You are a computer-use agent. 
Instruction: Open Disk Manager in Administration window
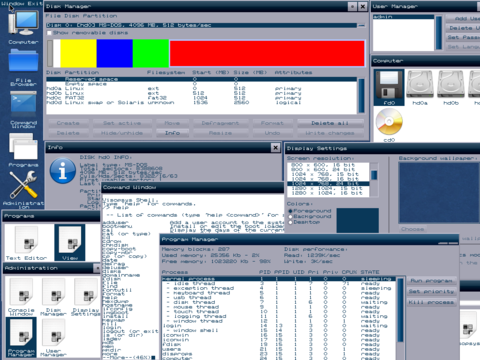53,298
